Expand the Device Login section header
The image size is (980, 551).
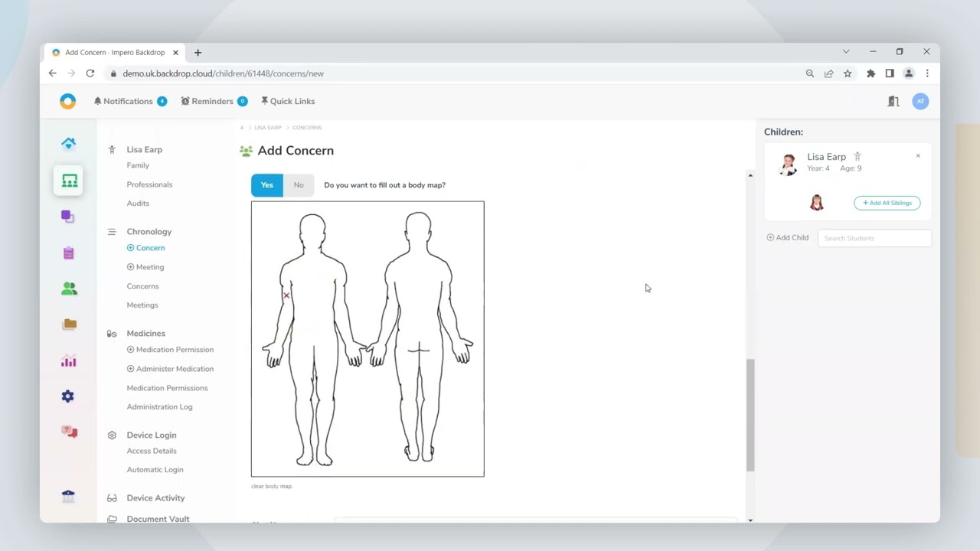(151, 435)
